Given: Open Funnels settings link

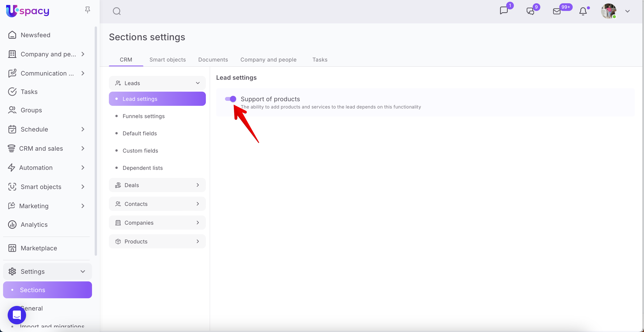Looking at the screenshot, I should 144,116.
